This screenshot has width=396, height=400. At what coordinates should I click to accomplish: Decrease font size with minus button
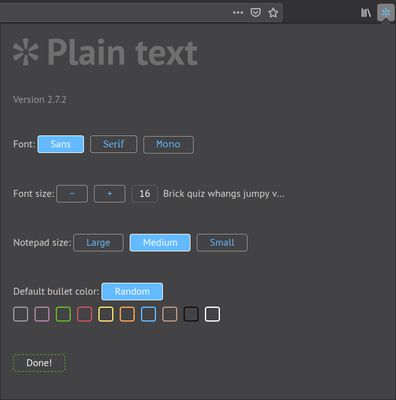(72, 194)
